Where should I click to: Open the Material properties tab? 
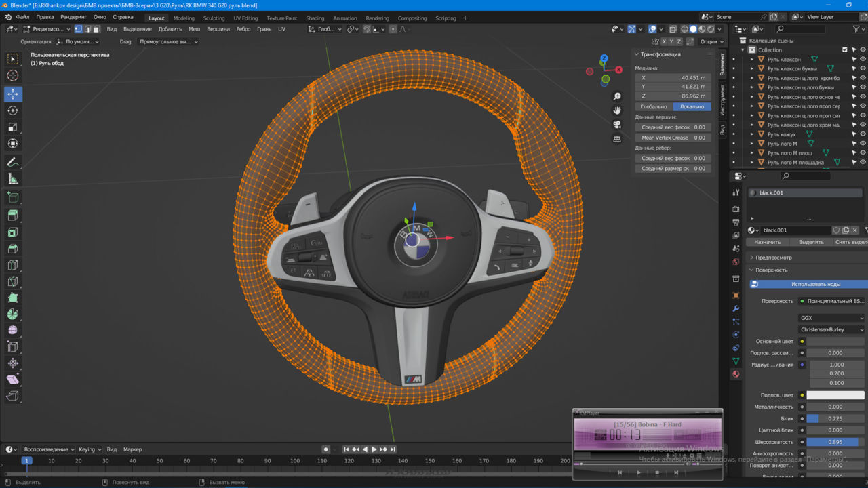736,373
